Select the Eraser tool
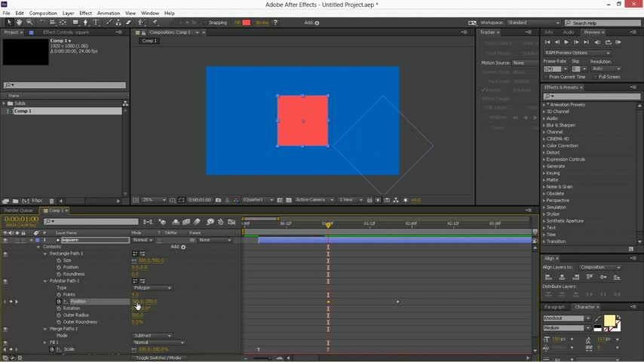The height and width of the screenshot is (362, 644). click(128, 22)
